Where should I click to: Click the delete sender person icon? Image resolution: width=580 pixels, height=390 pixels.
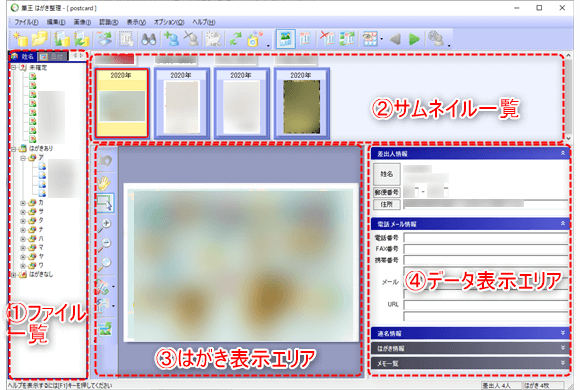coord(191,39)
